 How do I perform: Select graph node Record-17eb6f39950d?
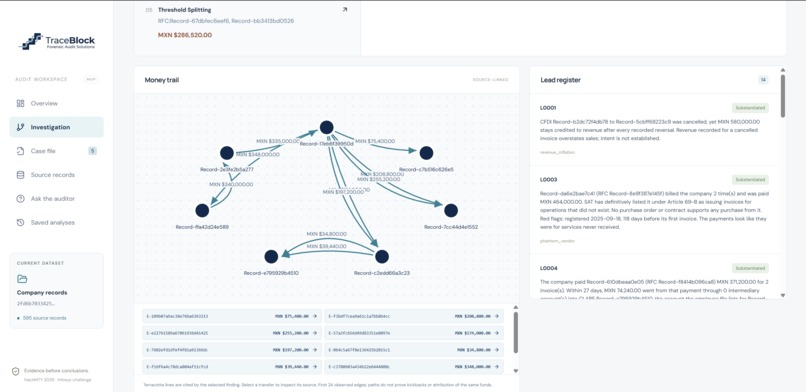pyautogui.click(x=326, y=128)
